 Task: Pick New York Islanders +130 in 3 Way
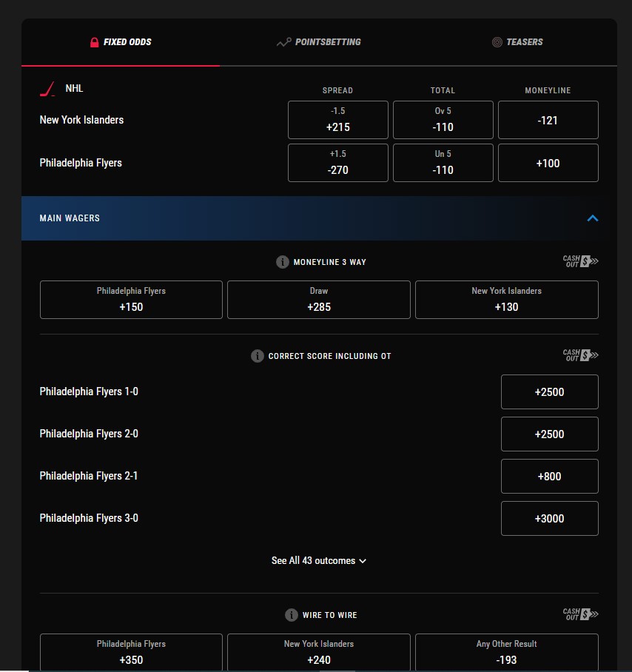click(507, 300)
